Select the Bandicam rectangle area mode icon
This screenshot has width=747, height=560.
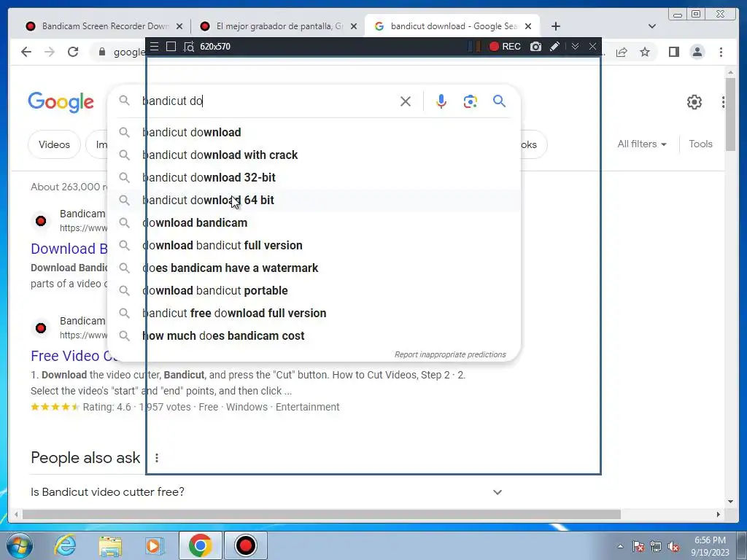click(x=171, y=46)
